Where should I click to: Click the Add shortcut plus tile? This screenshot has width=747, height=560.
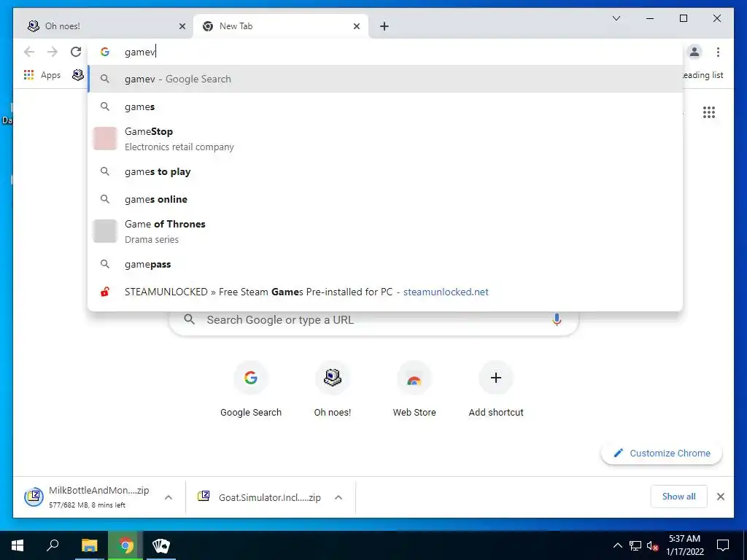click(x=496, y=389)
